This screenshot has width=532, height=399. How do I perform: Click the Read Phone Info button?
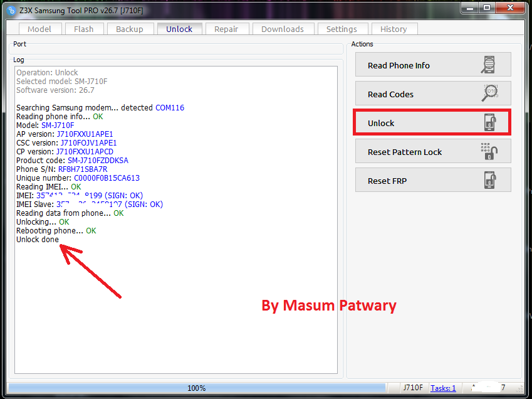tap(433, 65)
